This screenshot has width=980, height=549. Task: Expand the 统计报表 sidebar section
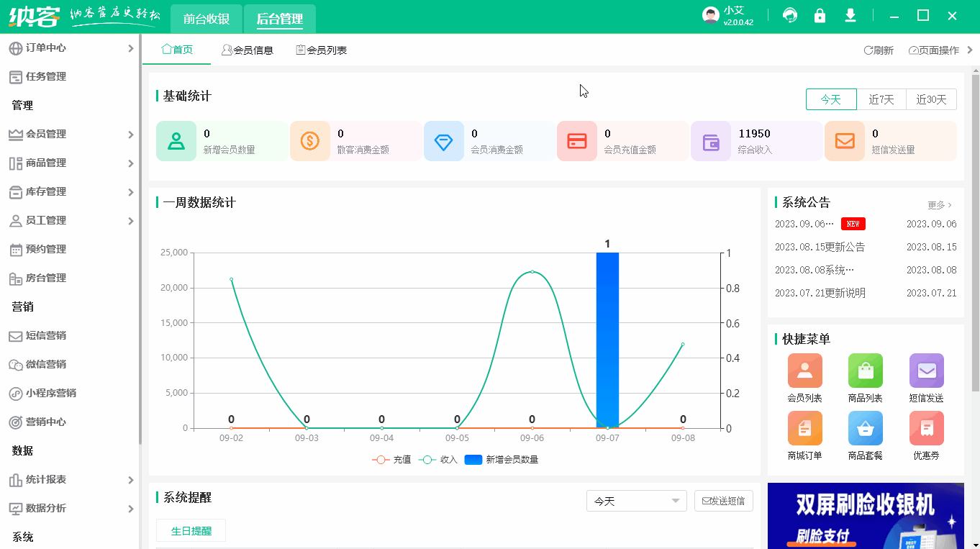point(71,480)
